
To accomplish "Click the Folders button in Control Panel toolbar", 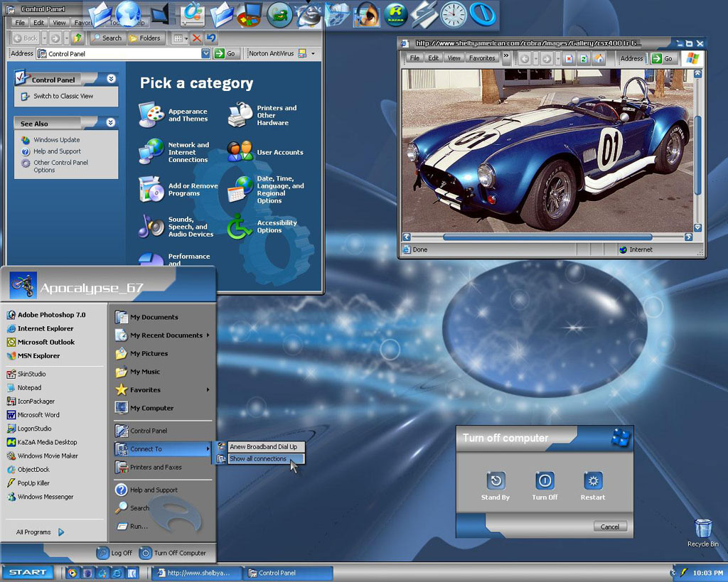I will [x=145, y=38].
